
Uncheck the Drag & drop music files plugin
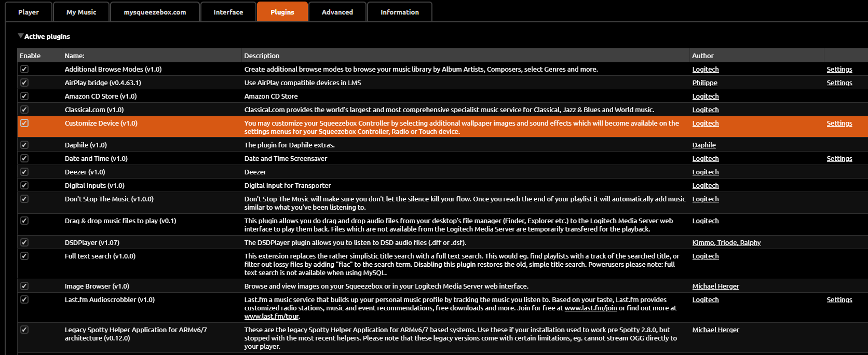[24, 221]
